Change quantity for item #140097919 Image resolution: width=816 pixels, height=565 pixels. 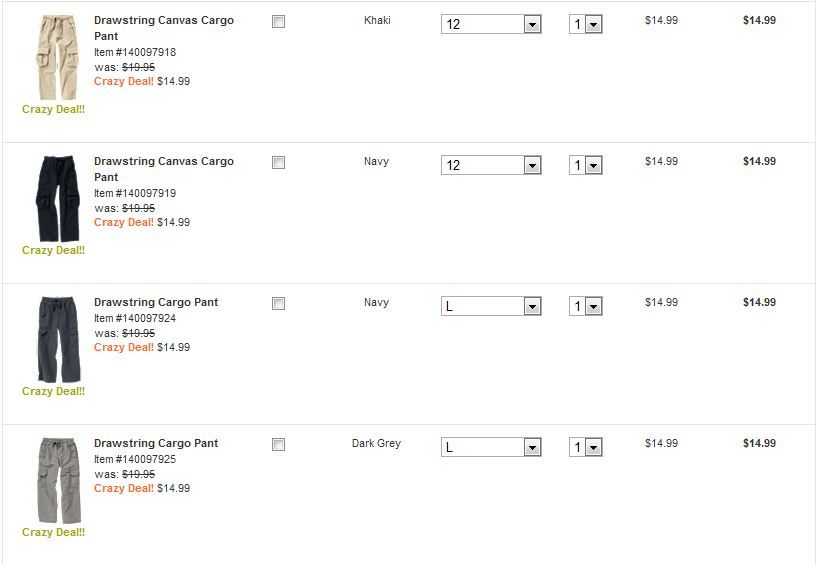(586, 165)
